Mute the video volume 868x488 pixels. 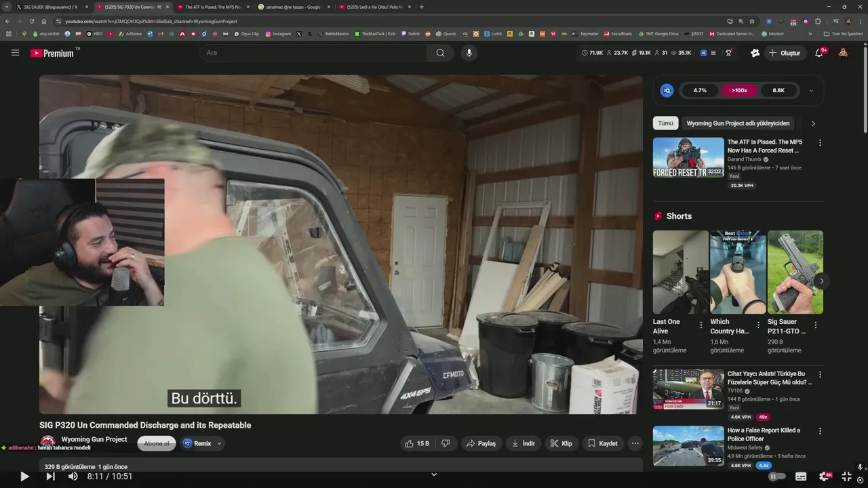(73, 476)
